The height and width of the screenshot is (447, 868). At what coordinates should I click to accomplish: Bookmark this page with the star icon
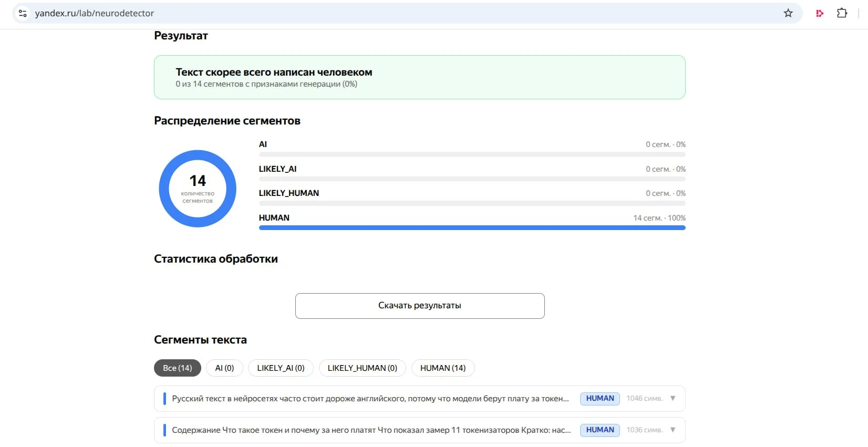788,13
